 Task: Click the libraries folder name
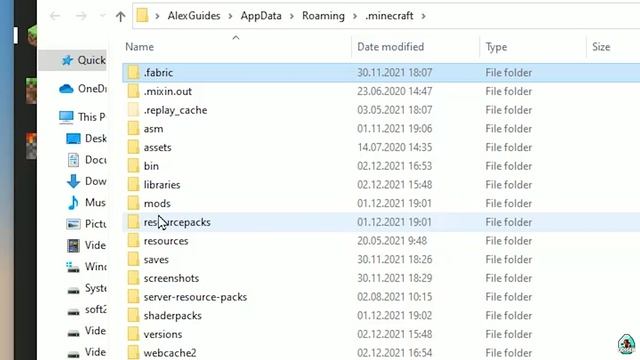coord(162,185)
